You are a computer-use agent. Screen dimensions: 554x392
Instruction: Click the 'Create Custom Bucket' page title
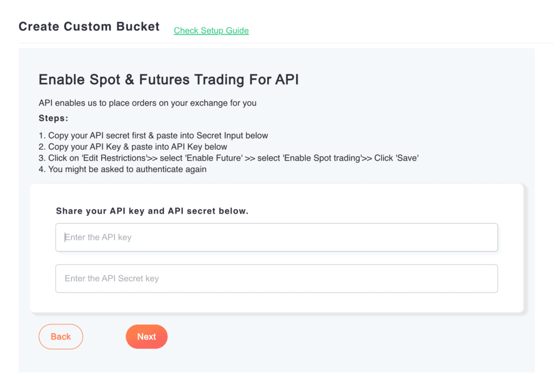pos(89,26)
